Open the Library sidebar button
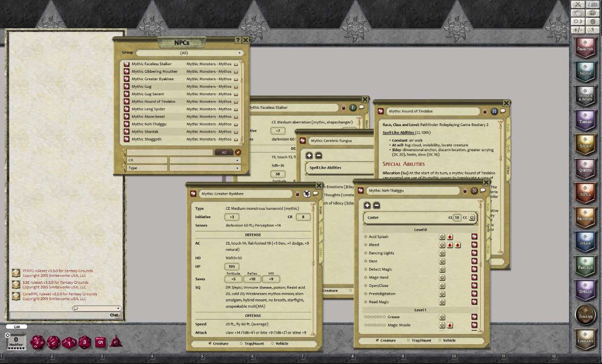Image resolution: width=602 pixels, height=364 pixels. coord(585,339)
